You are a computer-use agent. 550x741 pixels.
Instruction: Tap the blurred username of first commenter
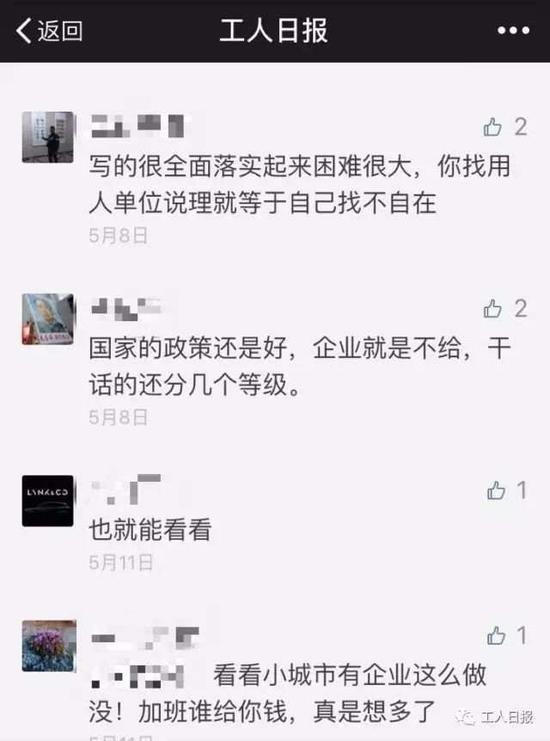click(138, 126)
